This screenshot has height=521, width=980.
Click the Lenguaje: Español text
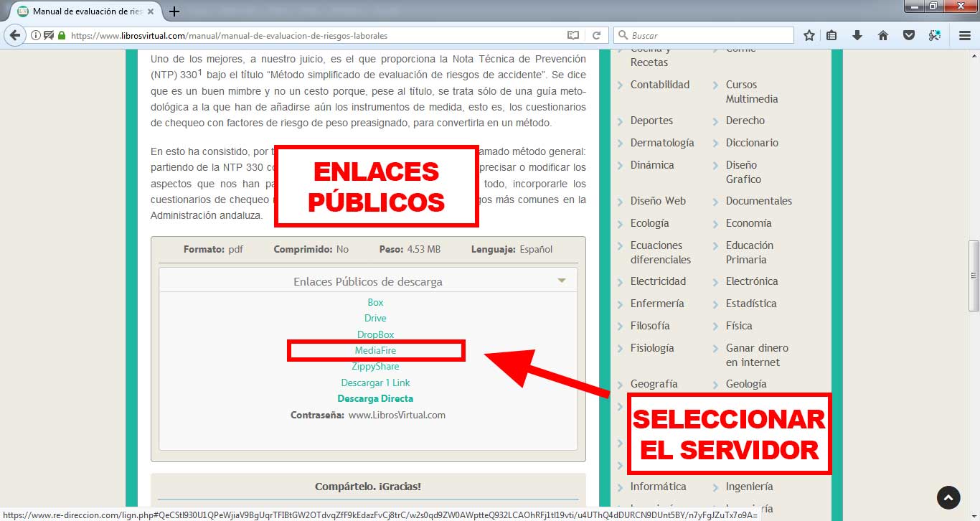click(512, 249)
